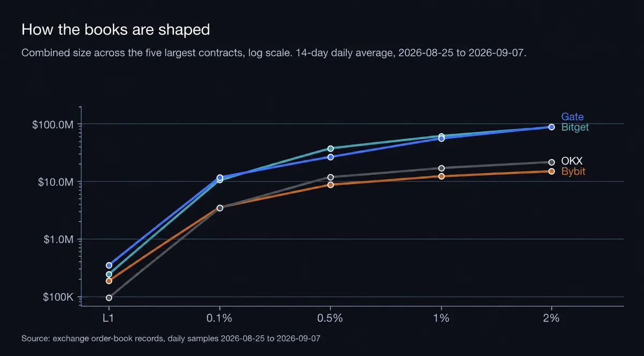Select the Bitget point at L1
The image size is (644, 356).
pos(109,274)
